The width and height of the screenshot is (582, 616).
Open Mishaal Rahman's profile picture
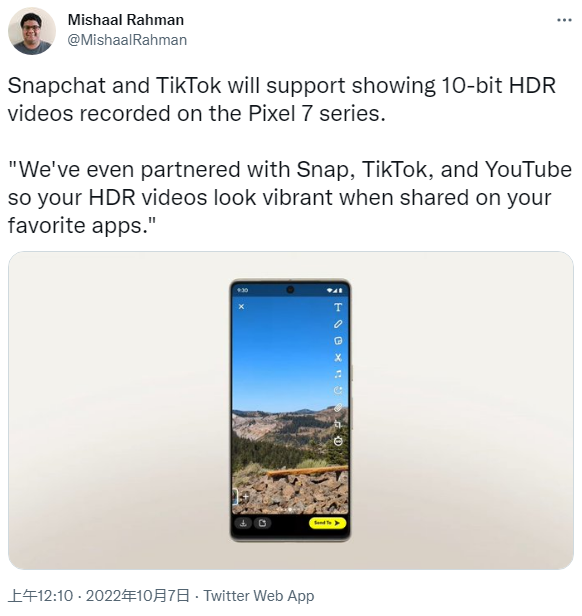(32, 31)
